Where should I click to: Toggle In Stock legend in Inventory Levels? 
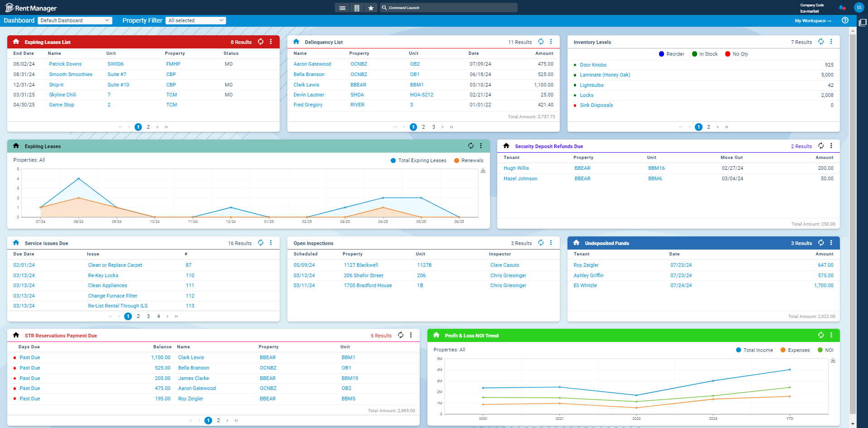(705, 54)
